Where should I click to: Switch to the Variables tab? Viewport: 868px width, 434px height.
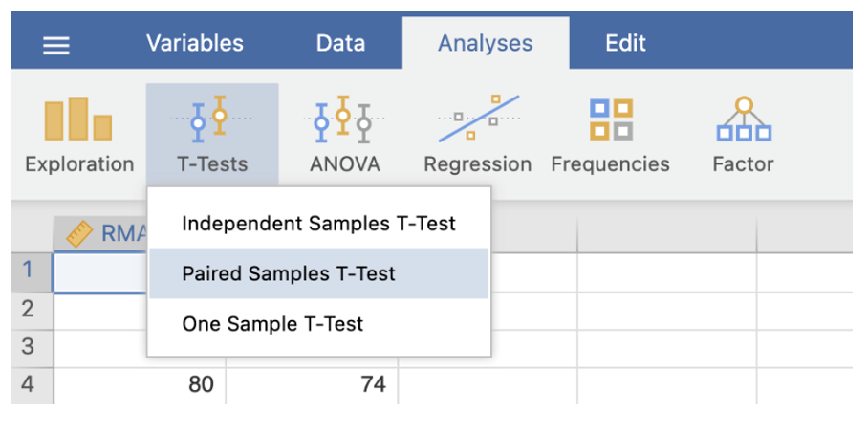pyautogui.click(x=194, y=43)
